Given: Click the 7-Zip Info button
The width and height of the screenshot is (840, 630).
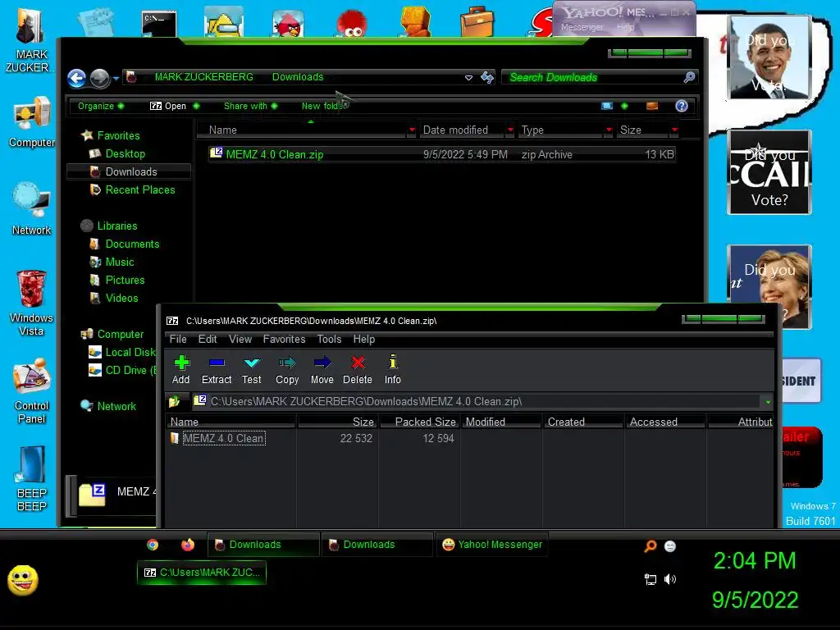Looking at the screenshot, I should (393, 370).
